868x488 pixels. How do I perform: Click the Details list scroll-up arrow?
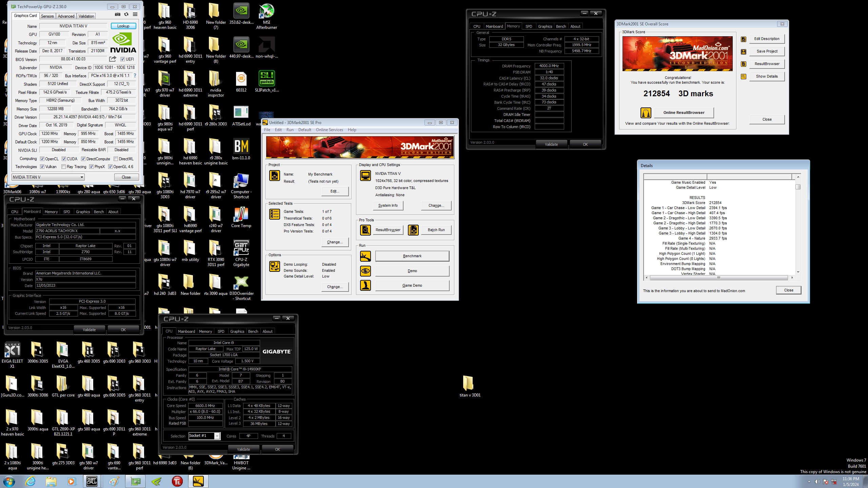click(798, 177)
